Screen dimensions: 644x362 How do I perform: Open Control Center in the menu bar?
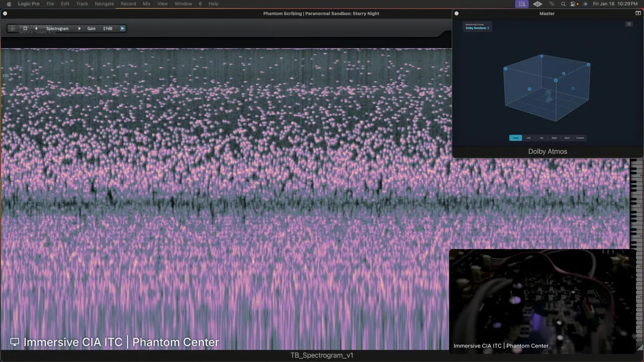click(574, 4)
